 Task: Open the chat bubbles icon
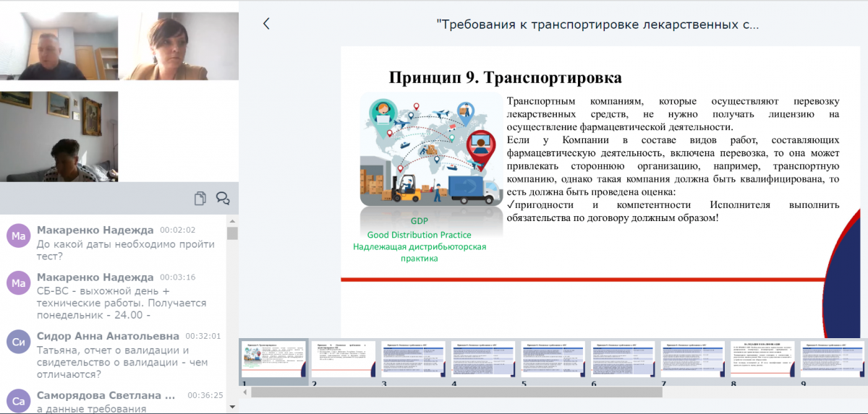click(x=223, y=198)
